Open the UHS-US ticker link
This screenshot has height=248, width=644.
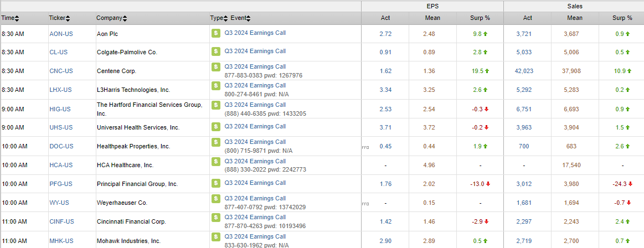pyautogui.click(x=60, y=127)
